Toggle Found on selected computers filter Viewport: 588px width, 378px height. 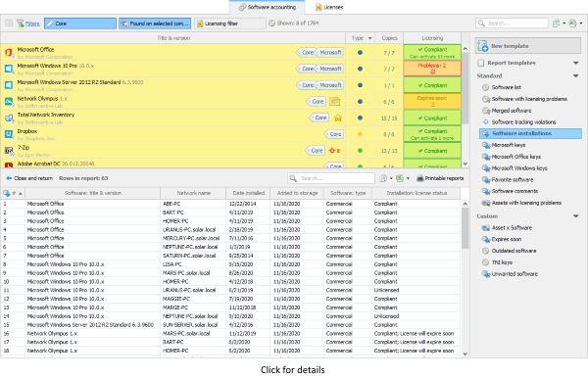[155, 24]
